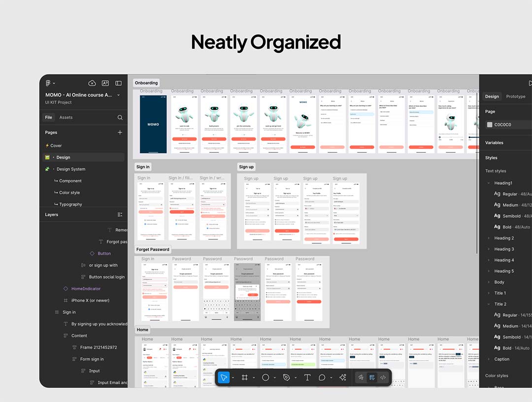Pick the Ellipse shape tool
The width and height of the screenshot is (532, 402).
click(x=266, y=377)
